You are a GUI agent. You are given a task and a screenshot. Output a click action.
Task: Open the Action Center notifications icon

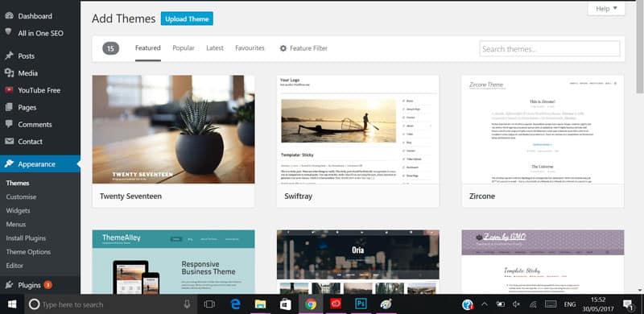coord(628,304)
